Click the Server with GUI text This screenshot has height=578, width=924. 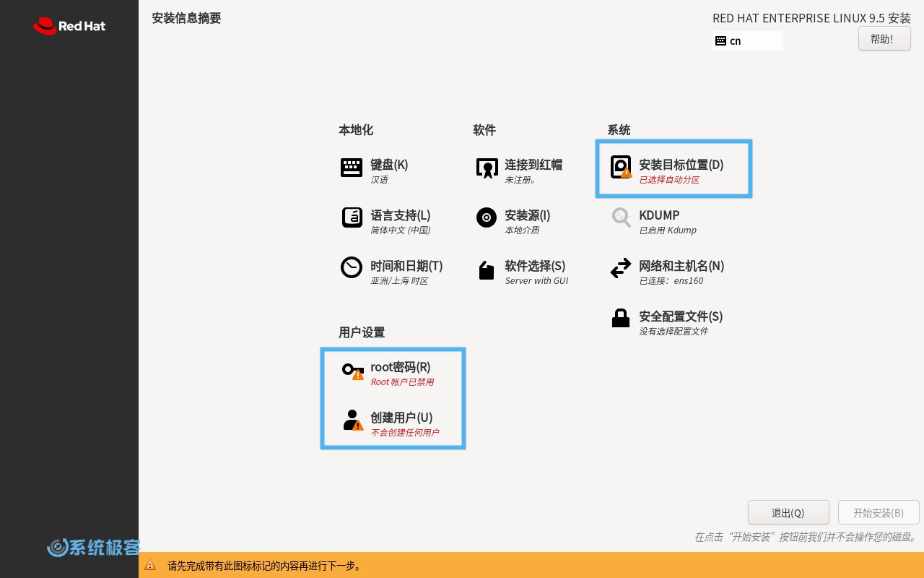point(536,281)
